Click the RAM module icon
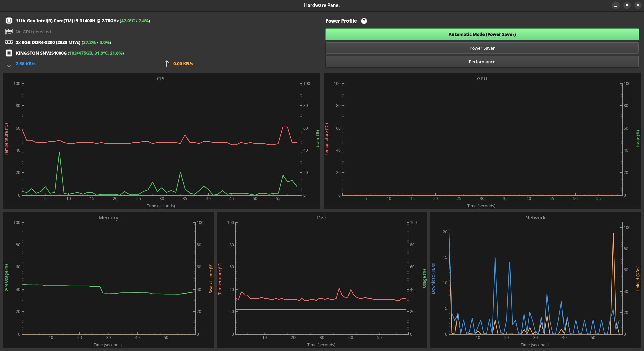This screenshot has height=351, width=644. [9, 42]
